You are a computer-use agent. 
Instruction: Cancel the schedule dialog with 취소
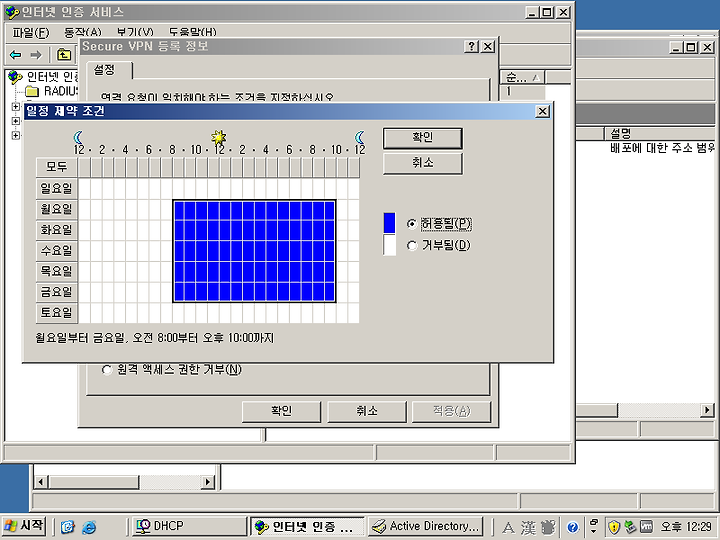click(x=422, y=163)
